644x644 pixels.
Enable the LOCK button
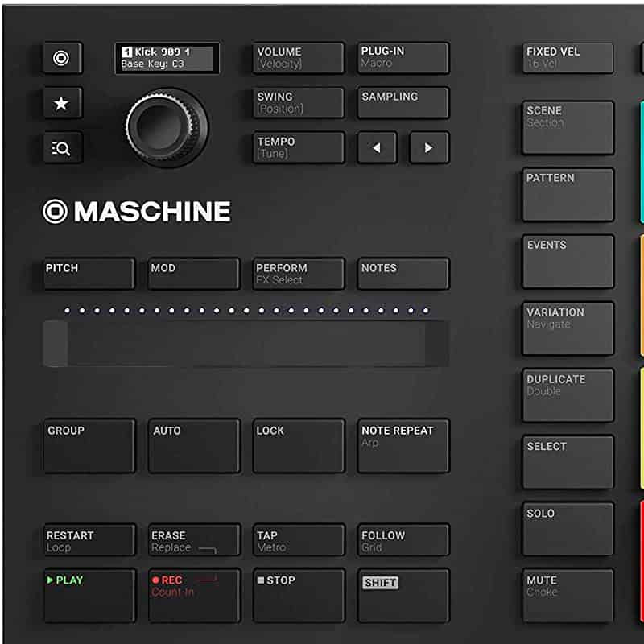pyautogui.click(x=299, y=446)
